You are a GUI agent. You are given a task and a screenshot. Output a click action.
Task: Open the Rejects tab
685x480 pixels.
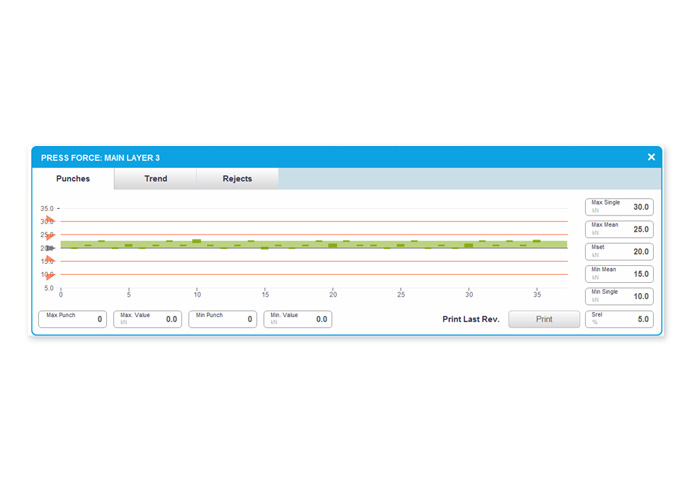point(237,179)
